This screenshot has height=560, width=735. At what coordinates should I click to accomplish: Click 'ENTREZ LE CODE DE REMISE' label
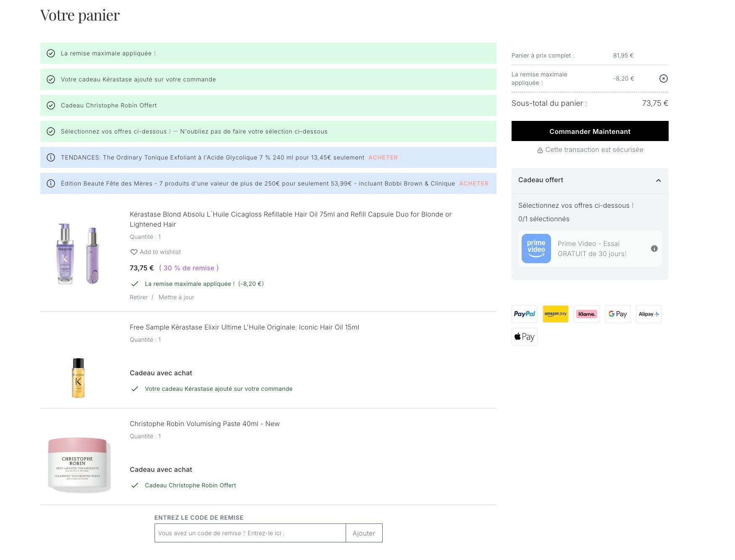coord(199,518)
